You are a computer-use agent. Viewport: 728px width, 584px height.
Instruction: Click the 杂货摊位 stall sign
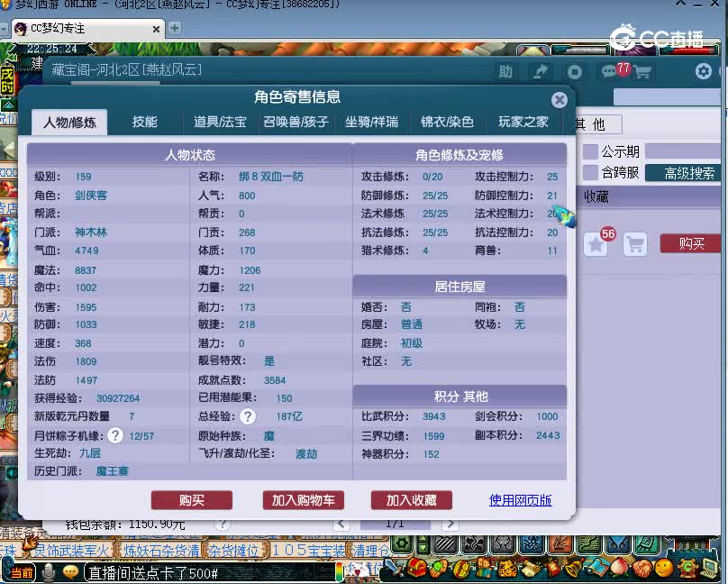pos(235,551)
